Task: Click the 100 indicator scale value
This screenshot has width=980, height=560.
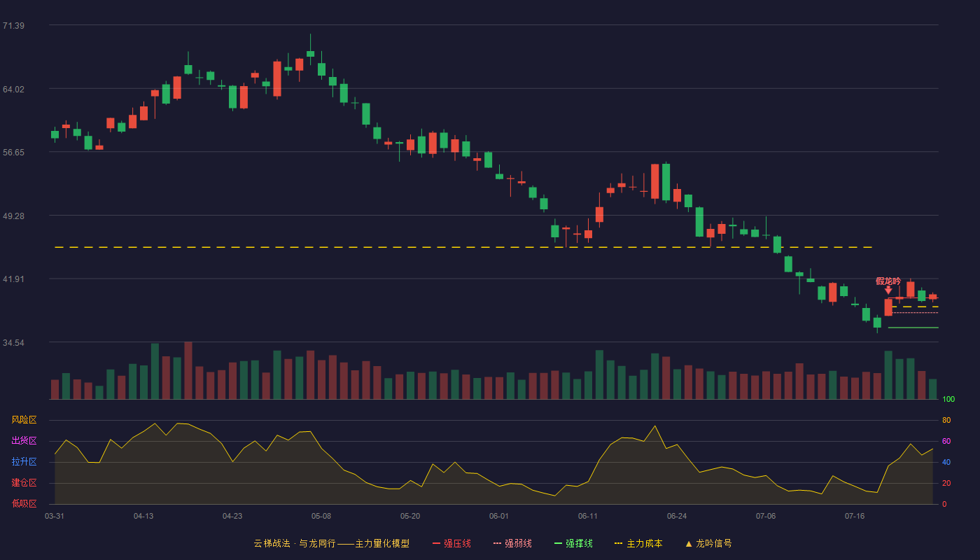Action: point(948,399)
